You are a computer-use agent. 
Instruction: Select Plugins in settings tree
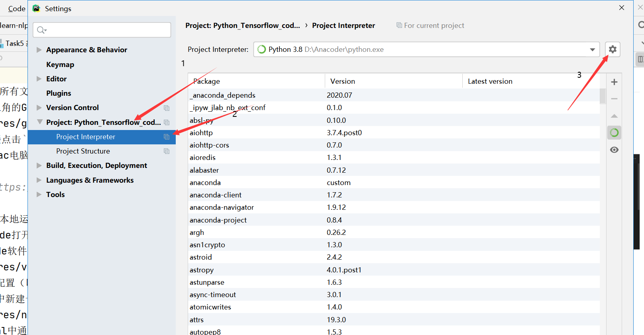[x=59, y=93]
